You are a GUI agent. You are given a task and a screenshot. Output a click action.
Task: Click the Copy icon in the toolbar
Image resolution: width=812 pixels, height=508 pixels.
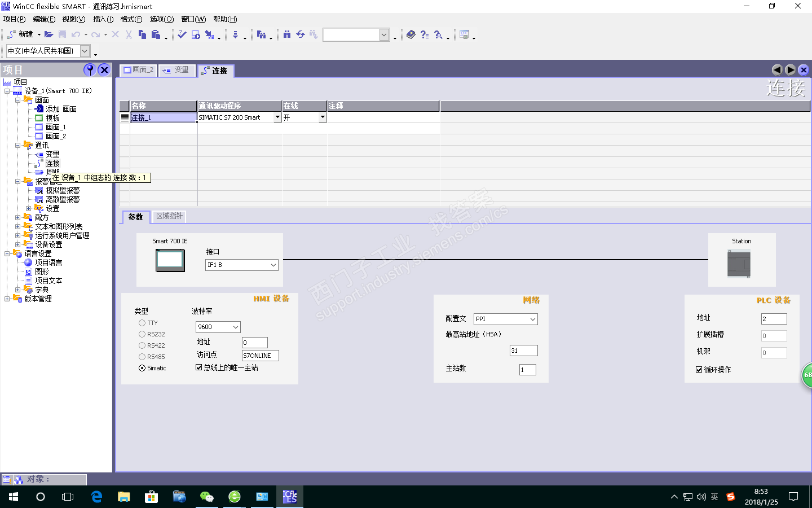pyautogui.click(x=142, y=34)
